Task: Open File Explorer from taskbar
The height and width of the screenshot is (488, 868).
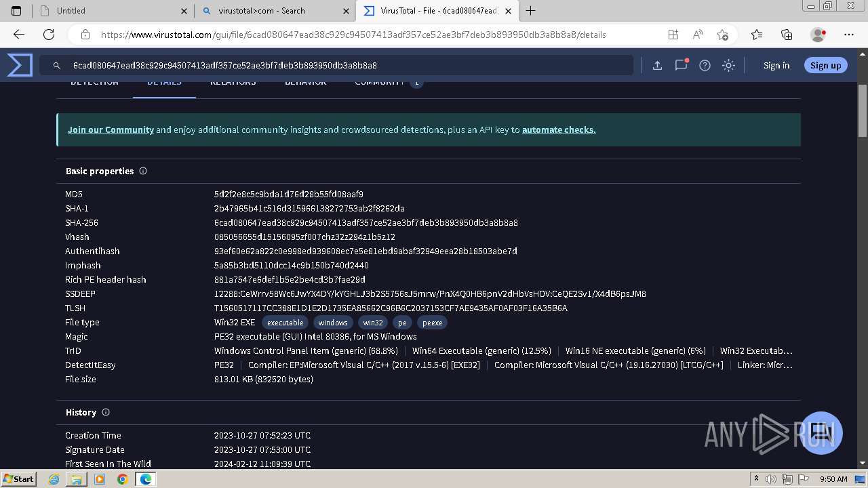Action: 77,479
